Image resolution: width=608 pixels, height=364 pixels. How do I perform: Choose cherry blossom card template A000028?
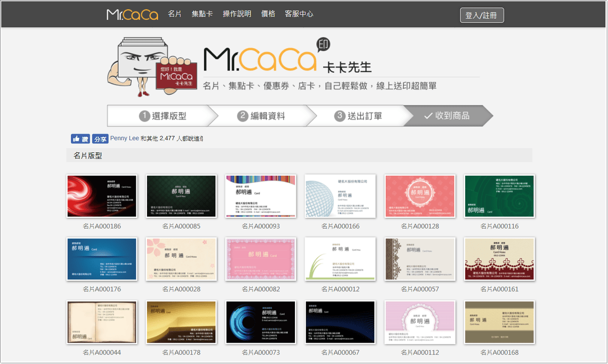point(181,259)
